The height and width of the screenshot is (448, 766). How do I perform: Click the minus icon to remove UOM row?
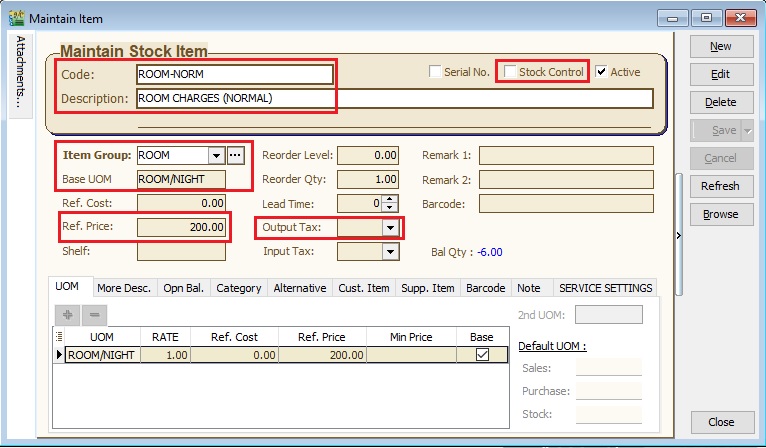pyautogui.click(x=94, y=314)
